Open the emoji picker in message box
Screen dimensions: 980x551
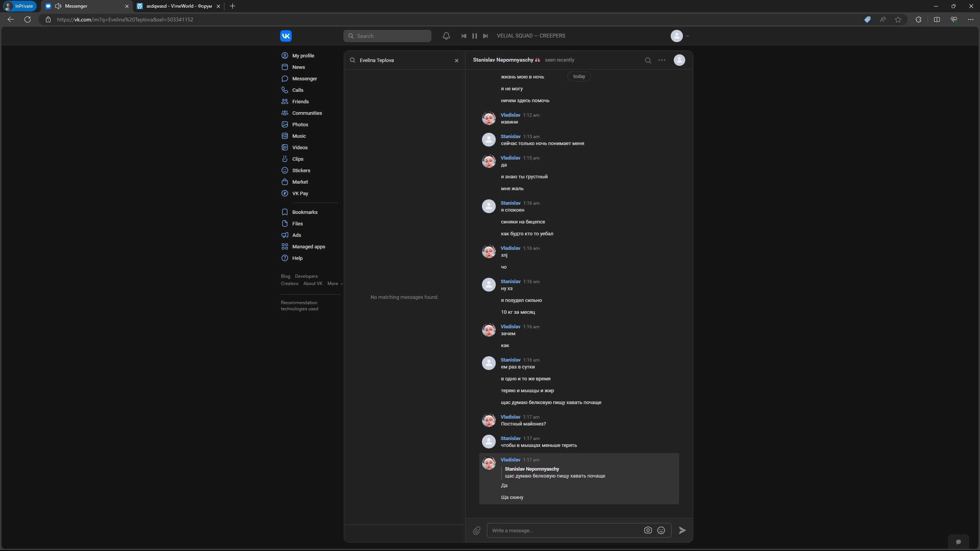661,530
